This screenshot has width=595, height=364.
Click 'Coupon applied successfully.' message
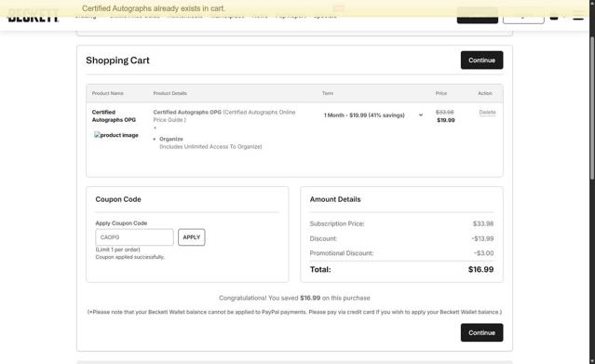pyautogui.click(x=129, y=257)
